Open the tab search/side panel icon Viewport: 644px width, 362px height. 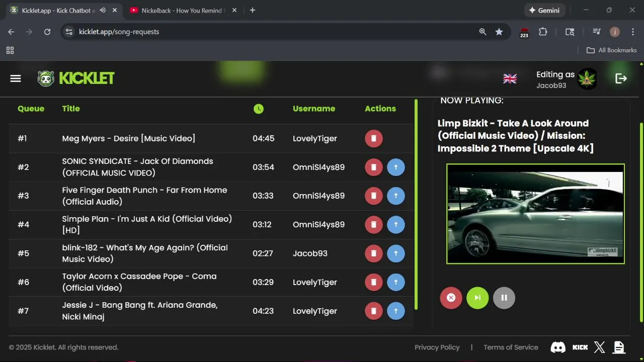[570, 32]
